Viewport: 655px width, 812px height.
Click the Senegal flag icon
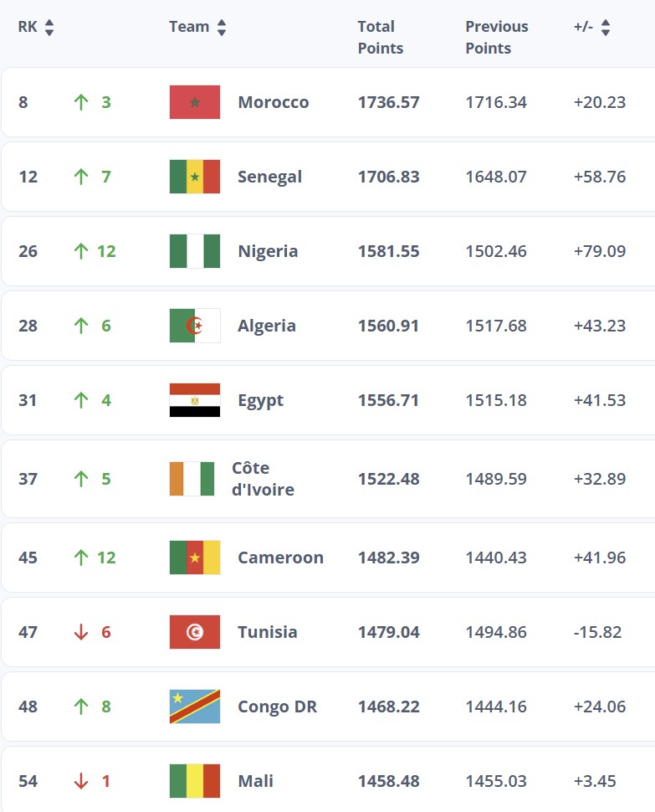tap(195, 177)
